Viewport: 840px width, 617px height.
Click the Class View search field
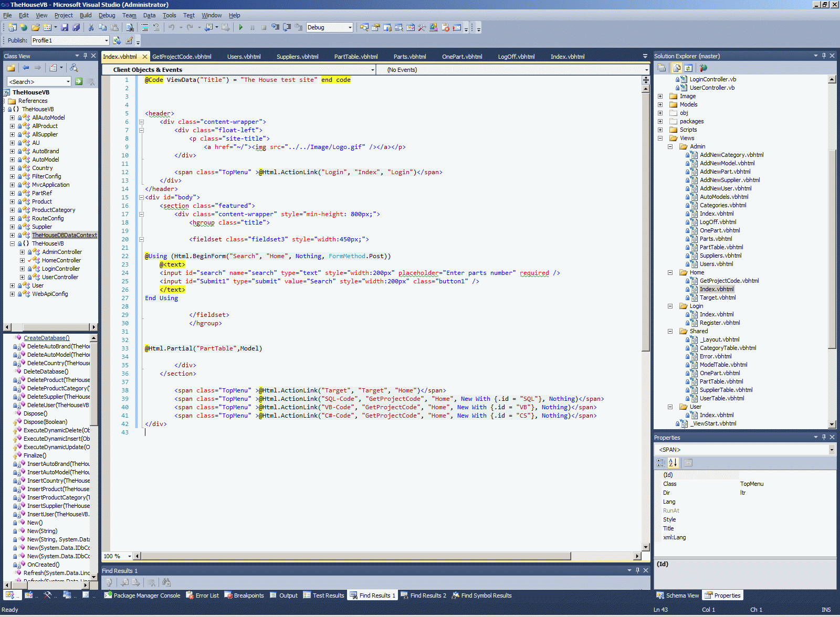36,81
